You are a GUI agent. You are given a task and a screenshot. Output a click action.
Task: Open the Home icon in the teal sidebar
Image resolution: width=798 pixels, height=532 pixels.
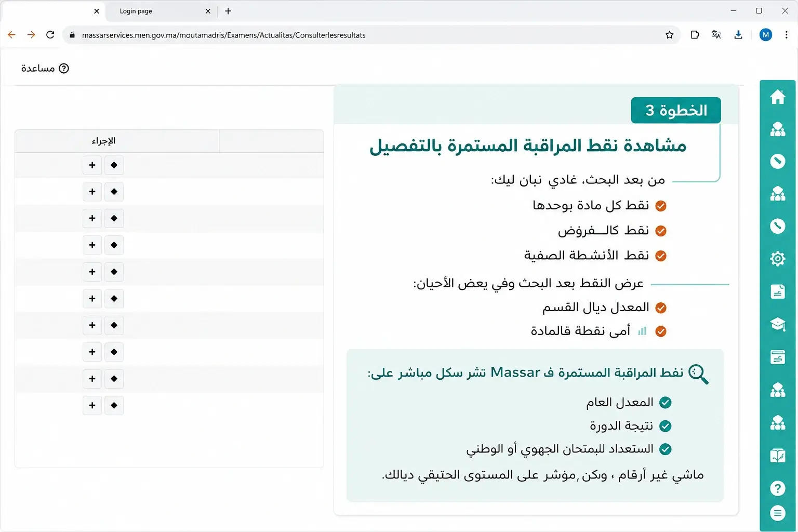[777, 97]
